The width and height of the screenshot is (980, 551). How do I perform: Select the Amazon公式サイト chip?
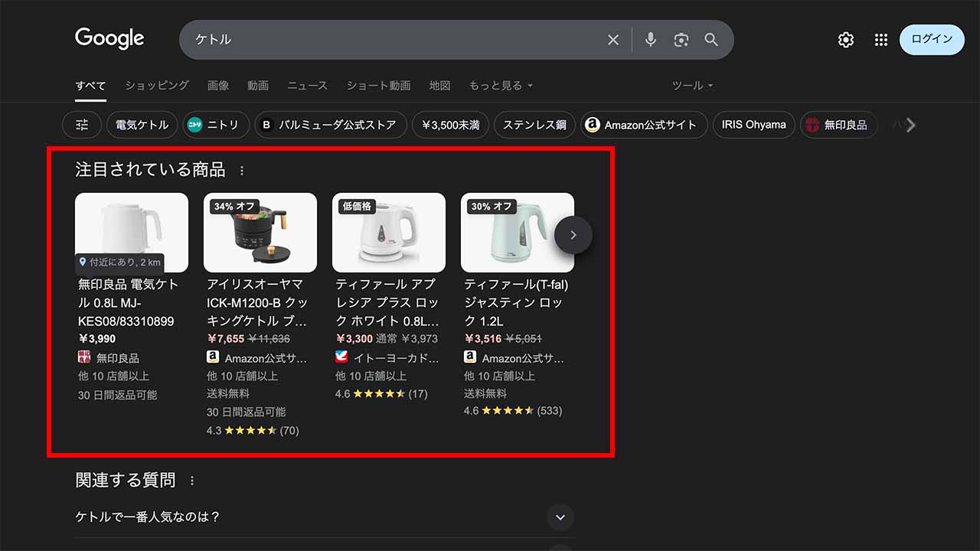[x=644, y=125]
